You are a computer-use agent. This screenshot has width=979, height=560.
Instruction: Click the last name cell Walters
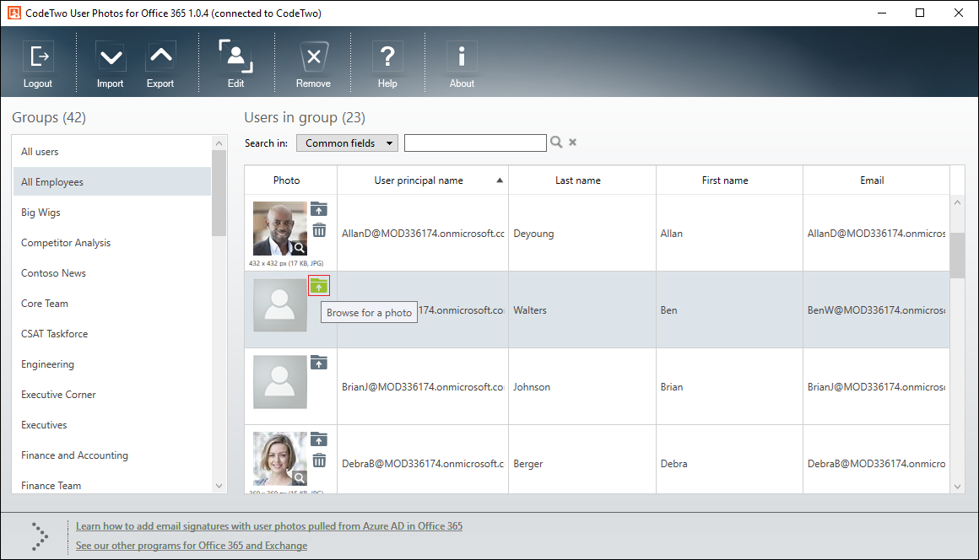tap(581, 310)
